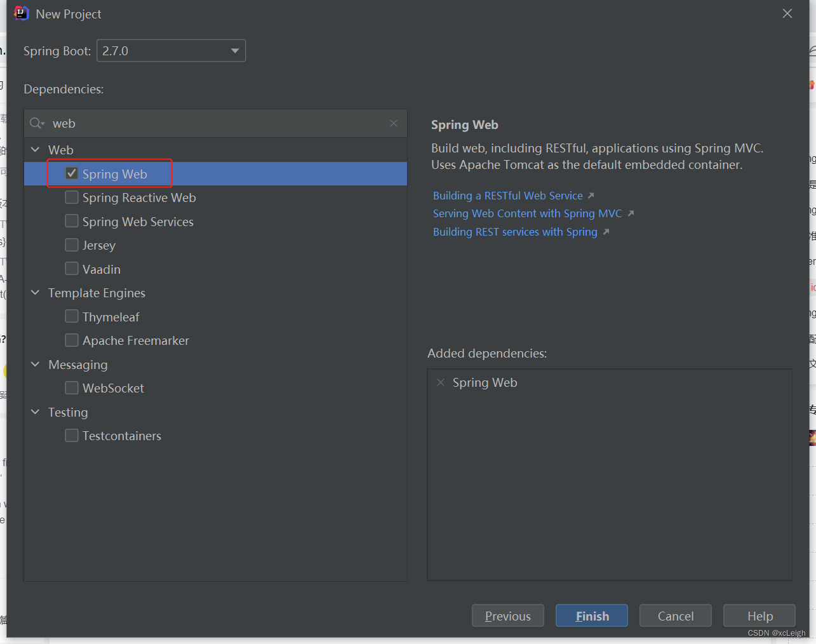Click the Cancel button
The image size is (816, 644).
coord(676,616)
